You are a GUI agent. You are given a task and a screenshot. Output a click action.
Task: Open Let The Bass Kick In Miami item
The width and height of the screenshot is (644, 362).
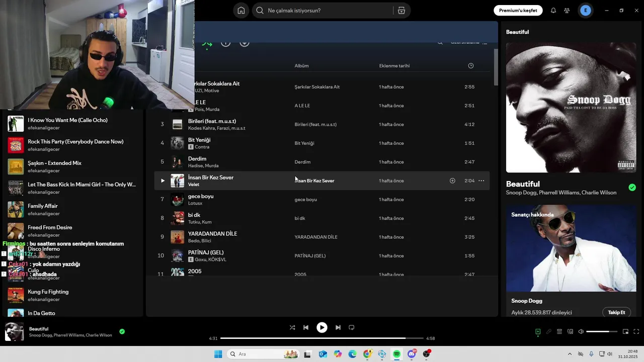[x=73, y=188]
